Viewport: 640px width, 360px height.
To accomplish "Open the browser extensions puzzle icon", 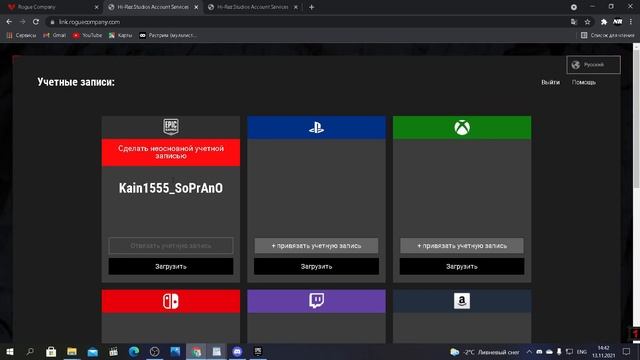I will point(604,22).
